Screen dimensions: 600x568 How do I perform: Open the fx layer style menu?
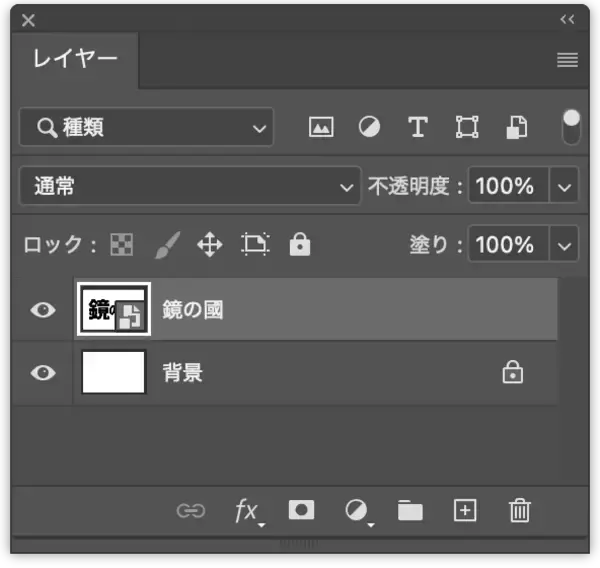click(249, 512)
